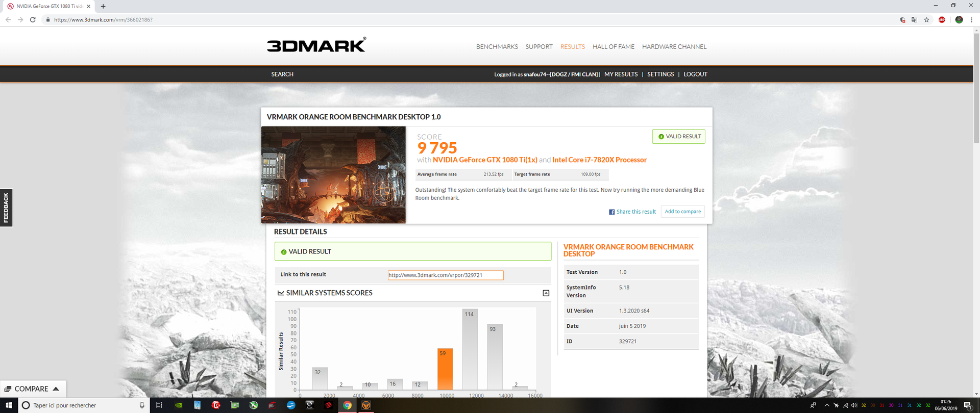Open the Adblock Plus extension
The height and width of the screenshot is (413, 980).
(x=942, y=20)
